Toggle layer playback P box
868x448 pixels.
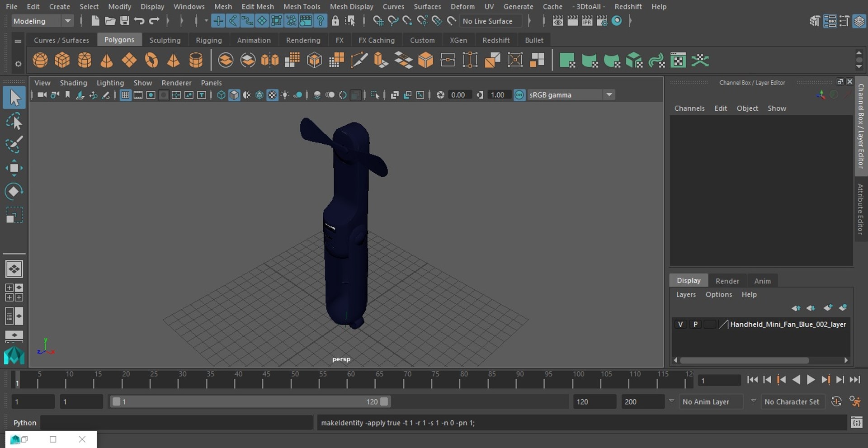(695, 324)
